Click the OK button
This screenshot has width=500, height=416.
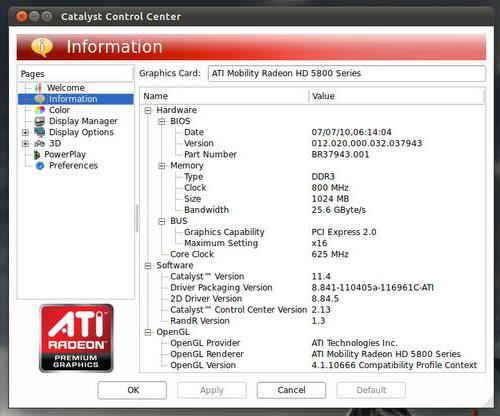pos(132,390)
